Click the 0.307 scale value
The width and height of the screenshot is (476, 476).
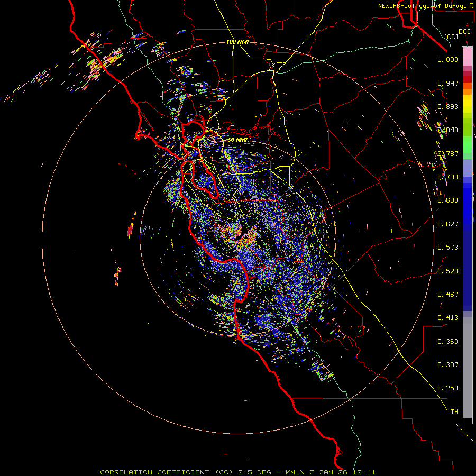point(448,364)
